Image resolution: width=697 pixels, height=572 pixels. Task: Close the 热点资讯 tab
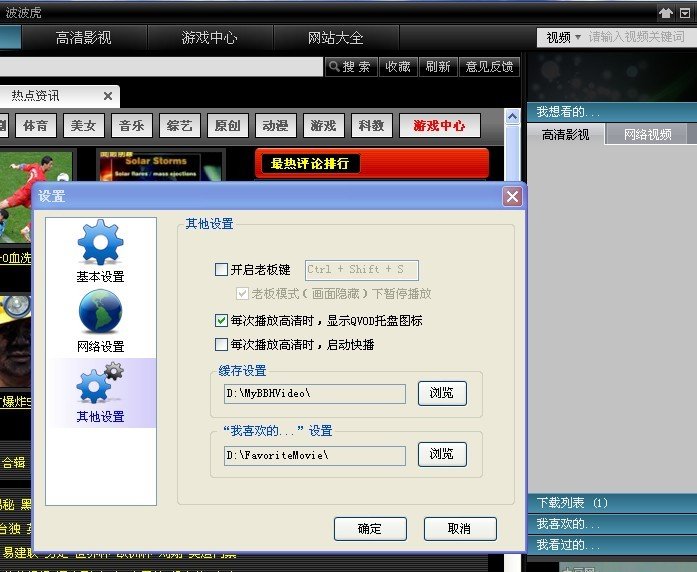click(108, 96)
